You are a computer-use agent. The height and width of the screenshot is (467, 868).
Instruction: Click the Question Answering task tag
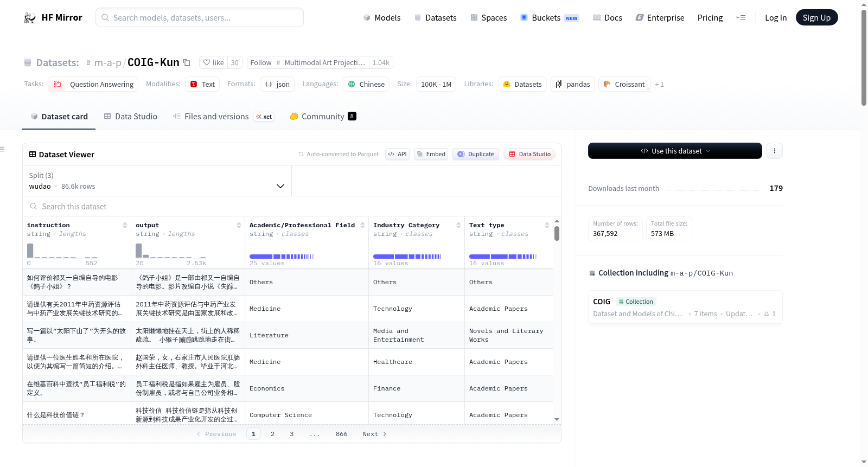(93, 84)
